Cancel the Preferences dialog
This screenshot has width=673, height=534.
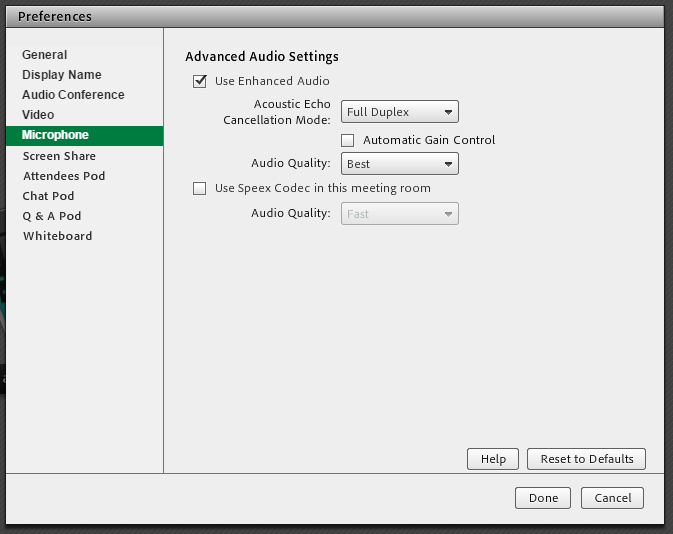pos(612,498)
